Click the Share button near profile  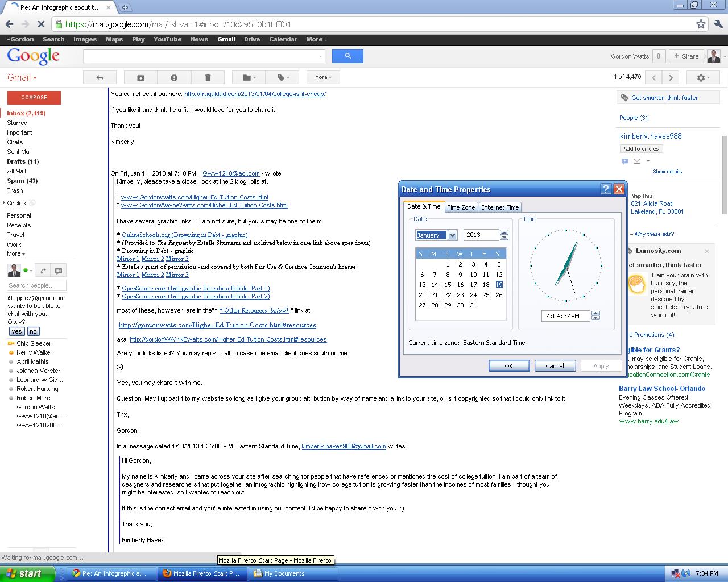pyautogui.click(x=685, y=56)
